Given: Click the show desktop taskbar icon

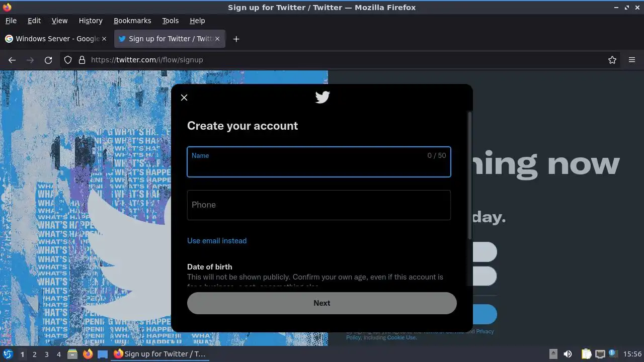Looking at the screenshot, I should click(103, 354).
